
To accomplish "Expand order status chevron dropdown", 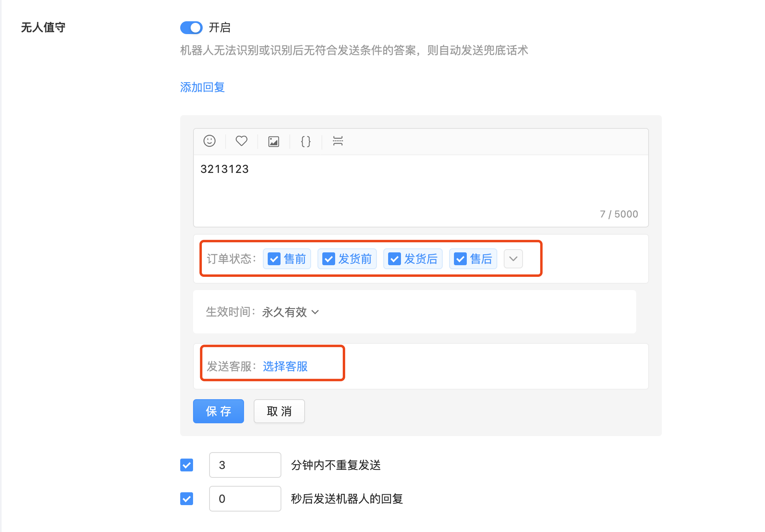I will tap(513, 259).
